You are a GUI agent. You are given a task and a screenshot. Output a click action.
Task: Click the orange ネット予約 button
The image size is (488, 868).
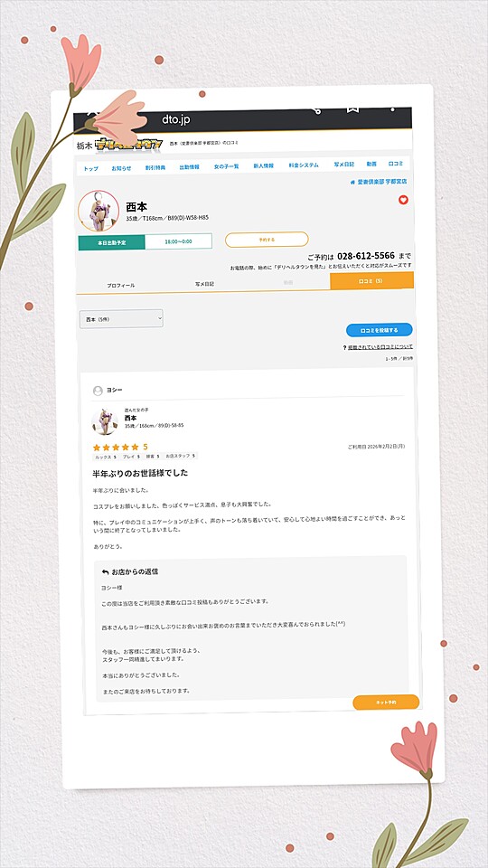point(386,702)
